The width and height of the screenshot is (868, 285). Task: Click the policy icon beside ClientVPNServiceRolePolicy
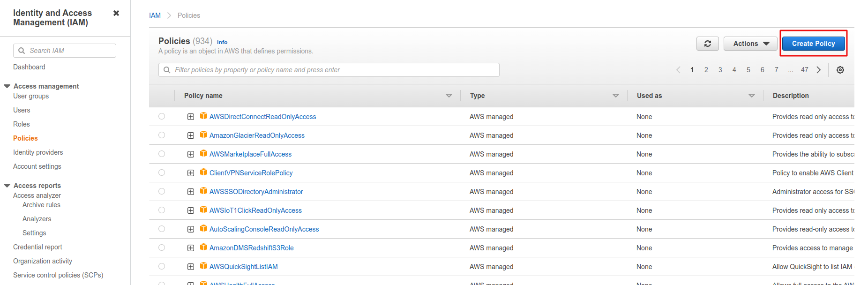point(203,172)
